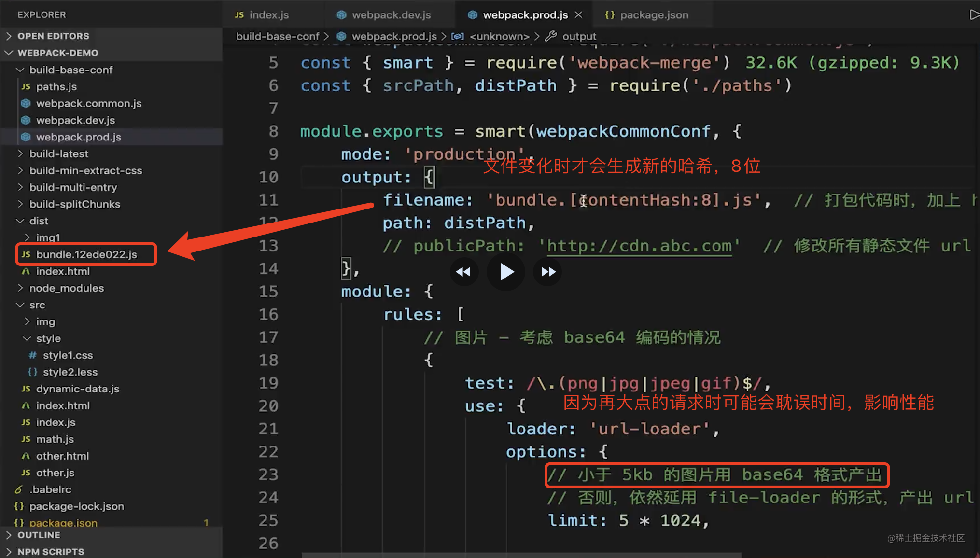The width and height of the screenshot is (980, 558).
Task: Click the .babelrc file icon
Action: [19, 489]
